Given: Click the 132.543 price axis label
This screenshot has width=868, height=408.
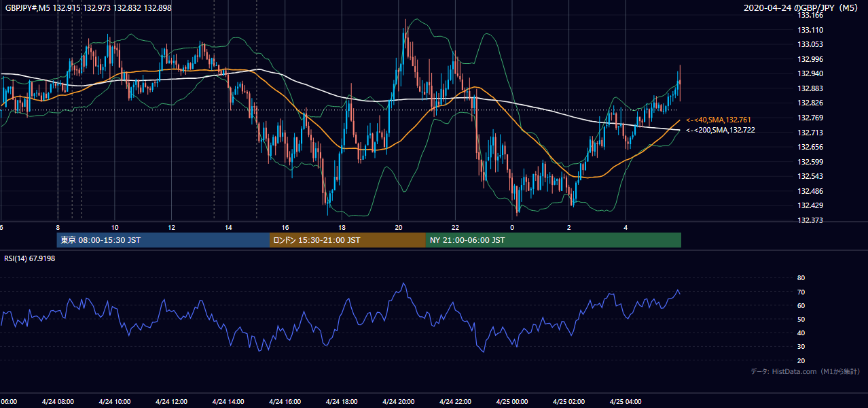Looking at the screenshot, I should (x=810, y=176).
